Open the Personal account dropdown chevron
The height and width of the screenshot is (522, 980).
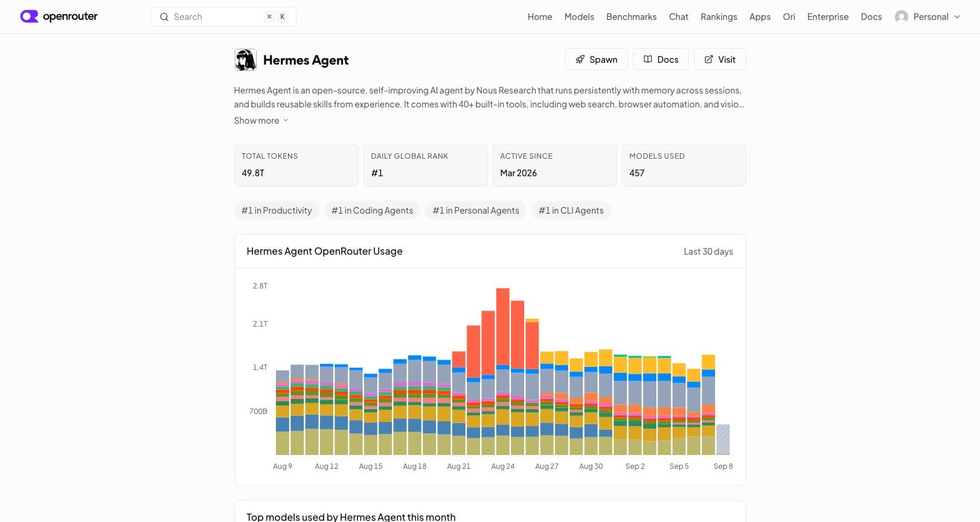957,17
